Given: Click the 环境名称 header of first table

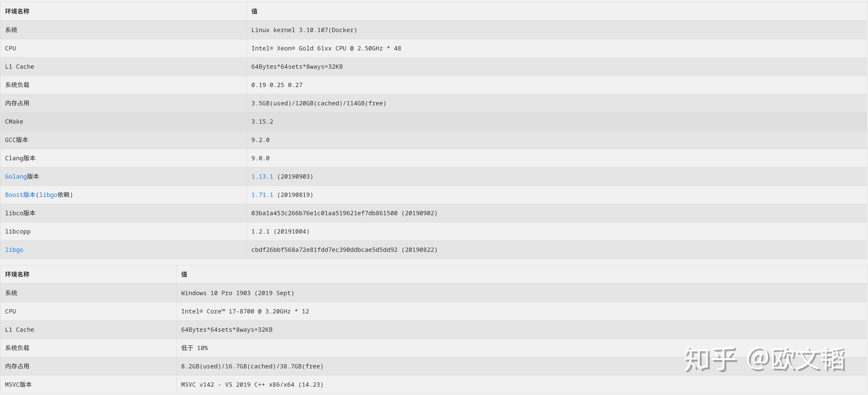Looking at the screenshot, I should point(17,11).
